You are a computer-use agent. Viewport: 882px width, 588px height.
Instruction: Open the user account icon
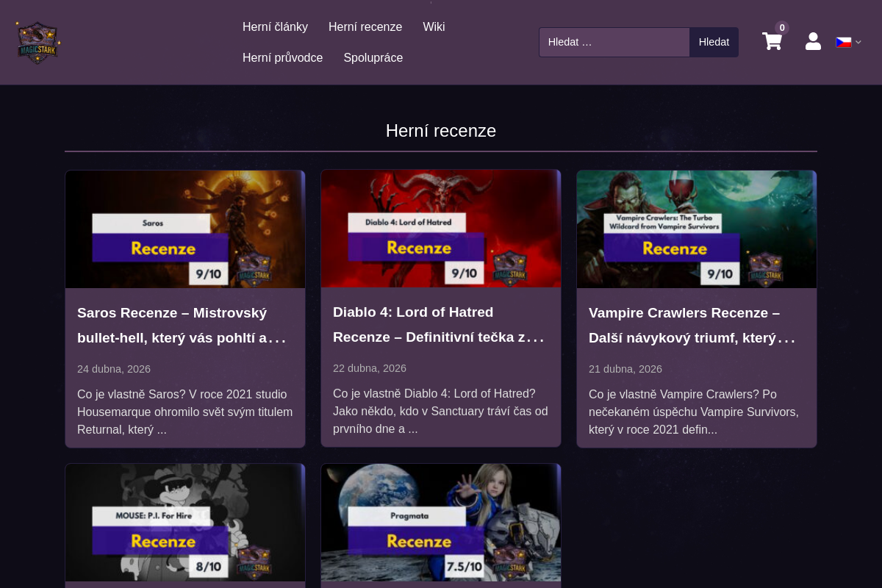(813, 41)
